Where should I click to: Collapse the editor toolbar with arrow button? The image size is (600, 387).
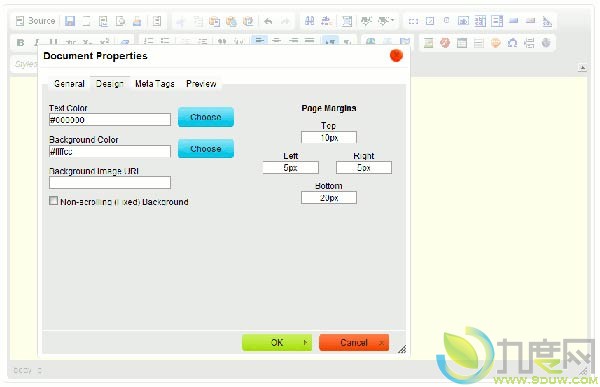click(582, 68)
